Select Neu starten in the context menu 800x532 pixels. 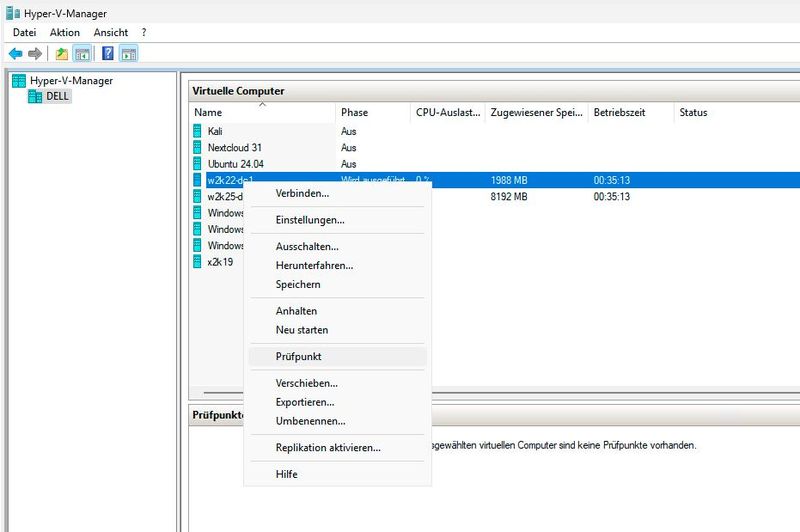[337, 330]
